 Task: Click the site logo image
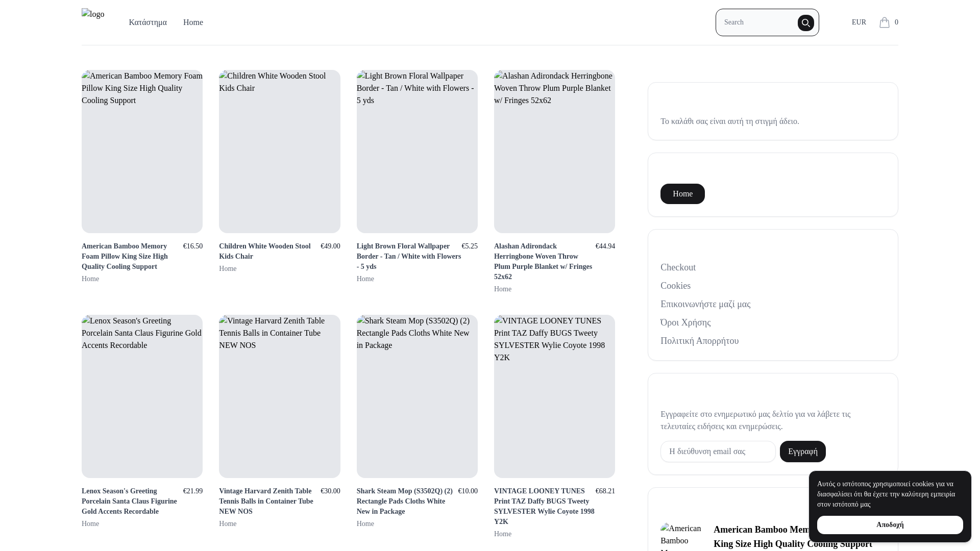tap(93, 14)
